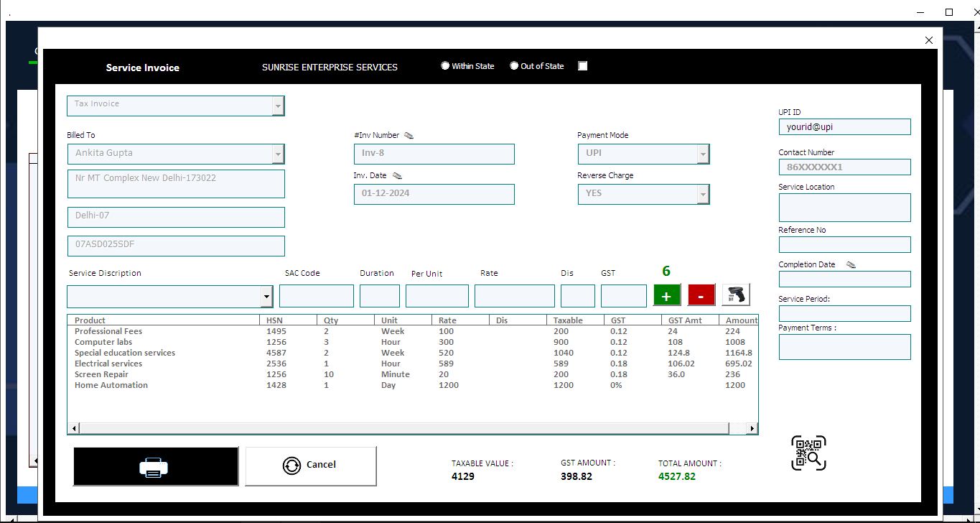Select the Home Automation row in table

coord(111,385)
